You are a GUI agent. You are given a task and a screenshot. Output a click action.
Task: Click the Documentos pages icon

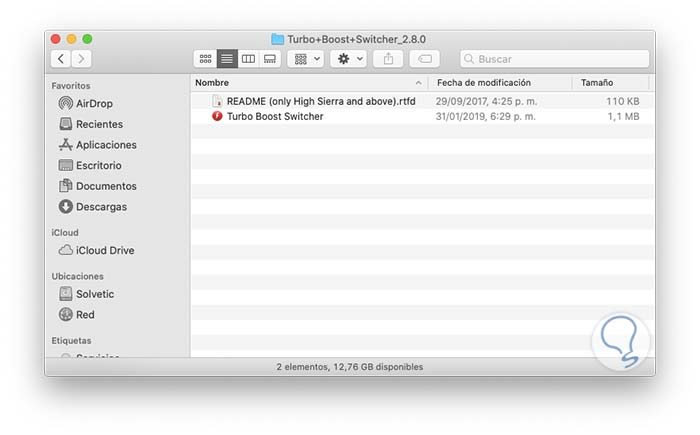pos(66,186)
